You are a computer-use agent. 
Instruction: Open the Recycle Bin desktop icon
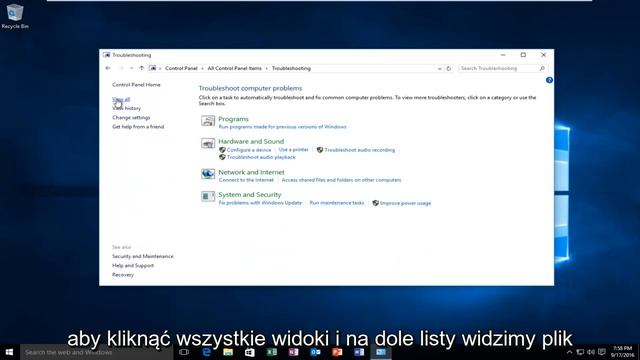(15, 16)
